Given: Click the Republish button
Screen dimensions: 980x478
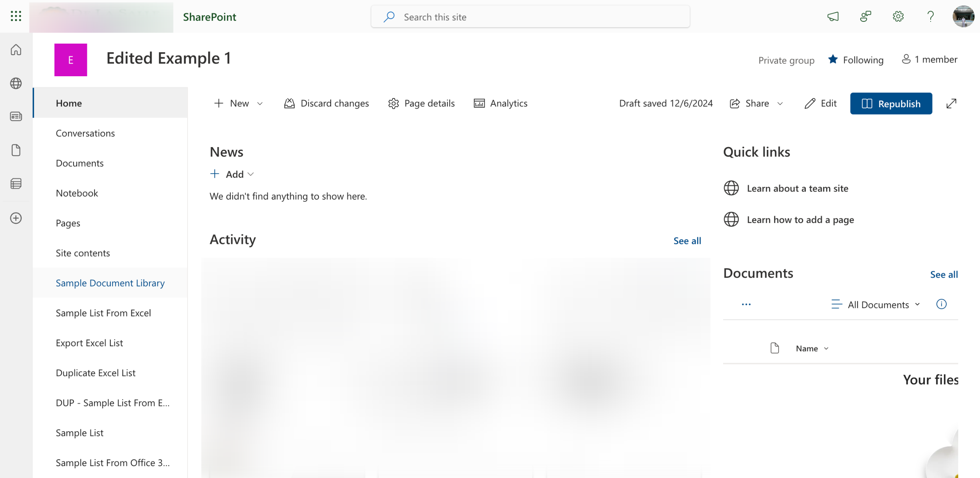Looking at the screenshot, I should (891, 103).
